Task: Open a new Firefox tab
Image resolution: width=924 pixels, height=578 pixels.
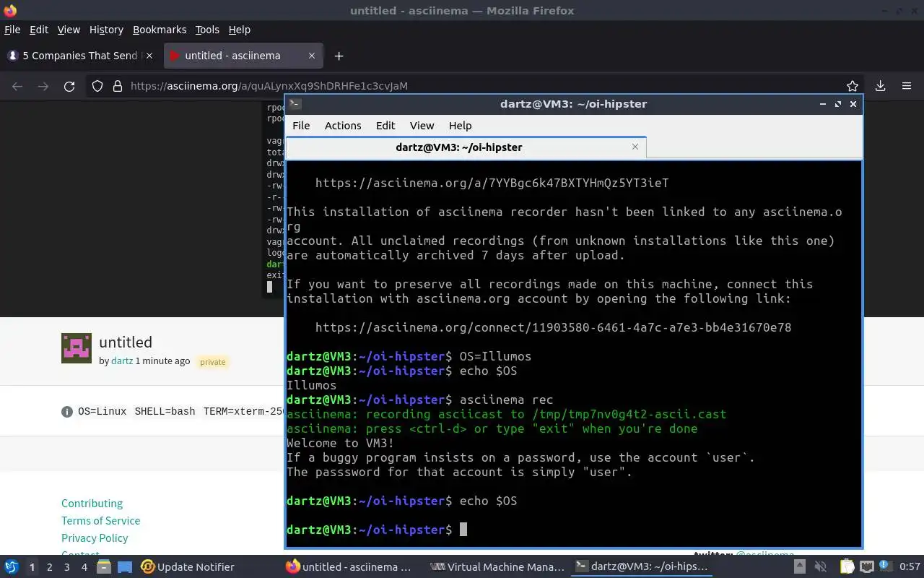Action: [339, 56]
